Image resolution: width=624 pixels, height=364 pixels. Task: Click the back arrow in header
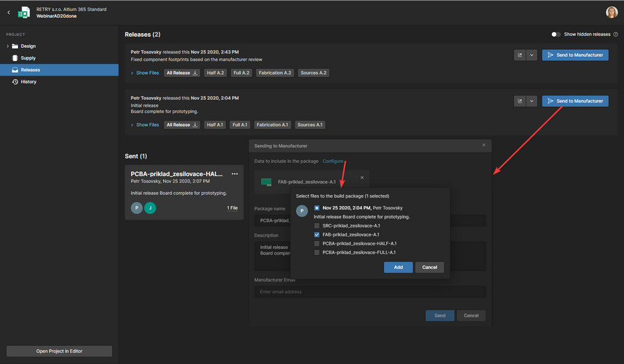point(9,12)
